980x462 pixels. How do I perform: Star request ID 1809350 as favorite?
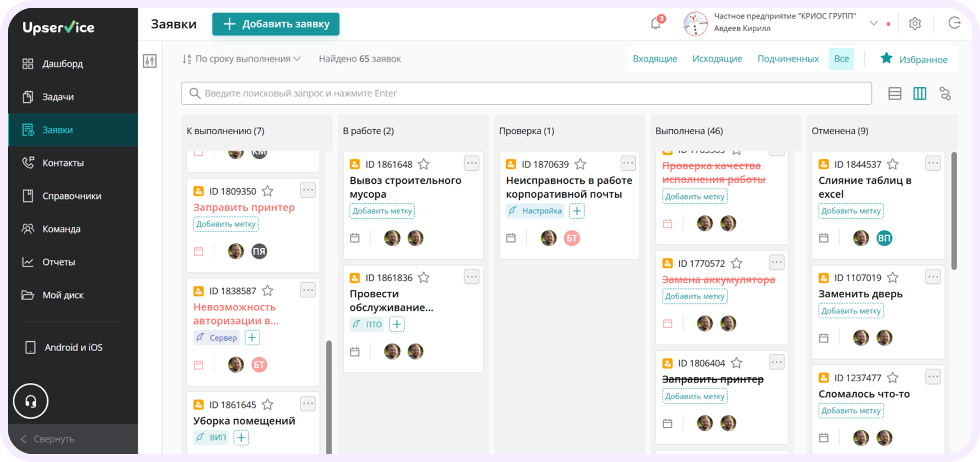pyautogui.click(x=267, y=191)
